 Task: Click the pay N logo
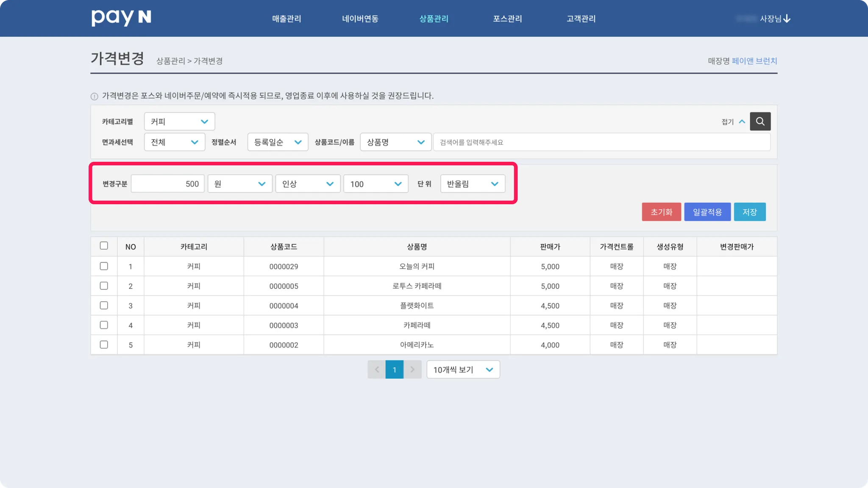tap(121, 18)
